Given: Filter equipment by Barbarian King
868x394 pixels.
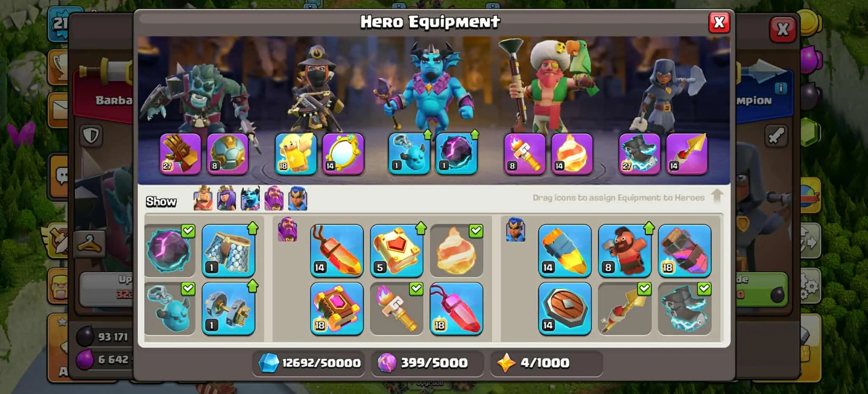Looking at the screenshot, I should (x=203, y=198).
